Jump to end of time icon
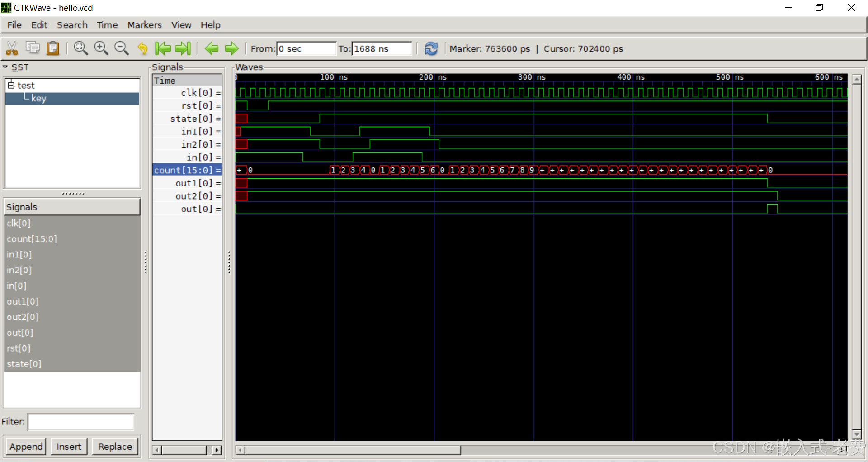This screenshot has height=462, width=868. (183, 48)
